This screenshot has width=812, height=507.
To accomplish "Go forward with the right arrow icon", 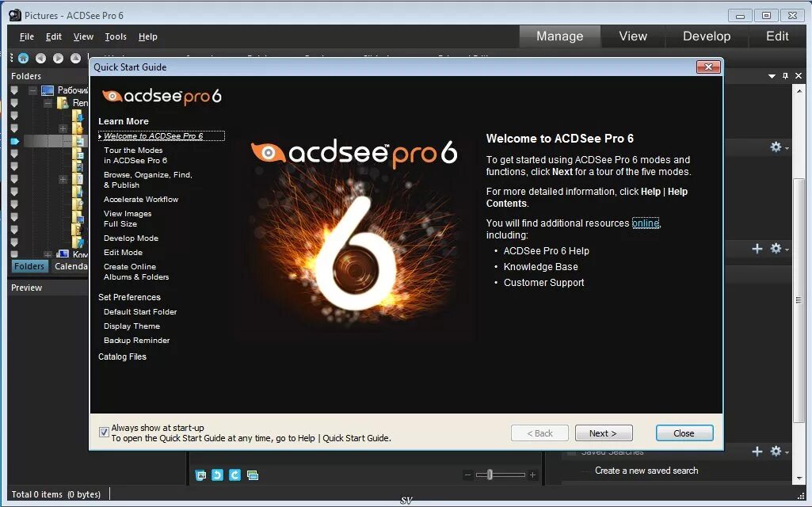I will (58, 58).
